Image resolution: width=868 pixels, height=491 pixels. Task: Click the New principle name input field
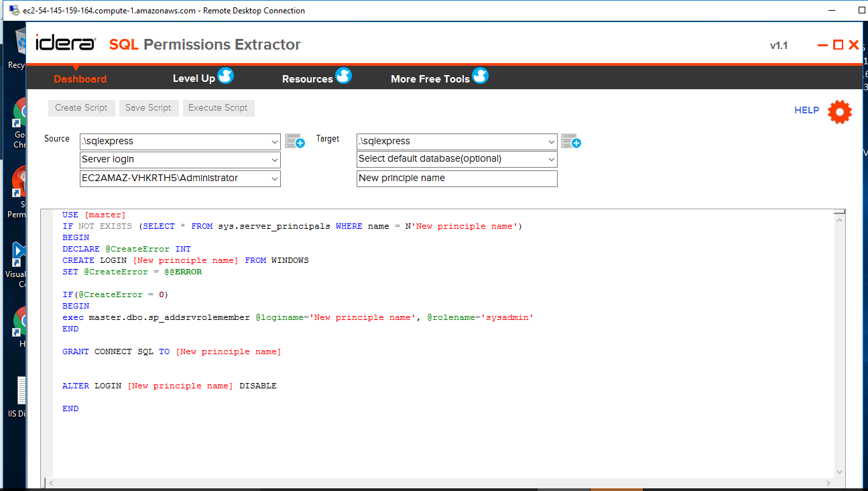click(456, 178)
